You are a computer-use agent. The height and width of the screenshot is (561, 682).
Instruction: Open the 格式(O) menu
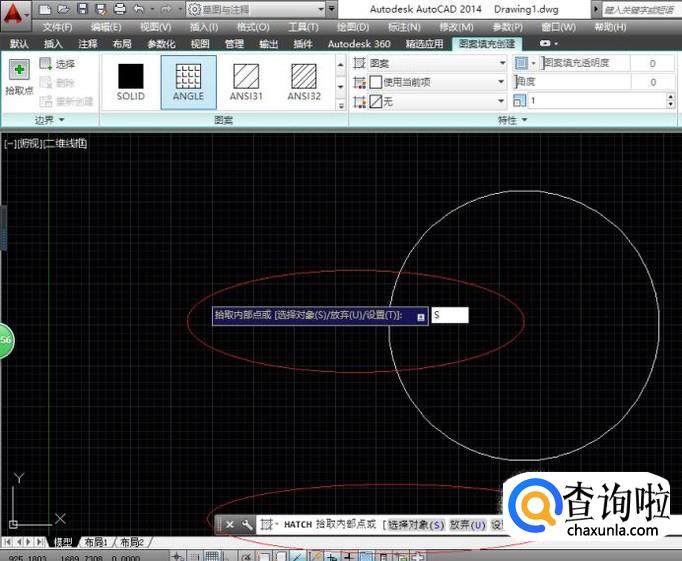click(x=251, y=27)
